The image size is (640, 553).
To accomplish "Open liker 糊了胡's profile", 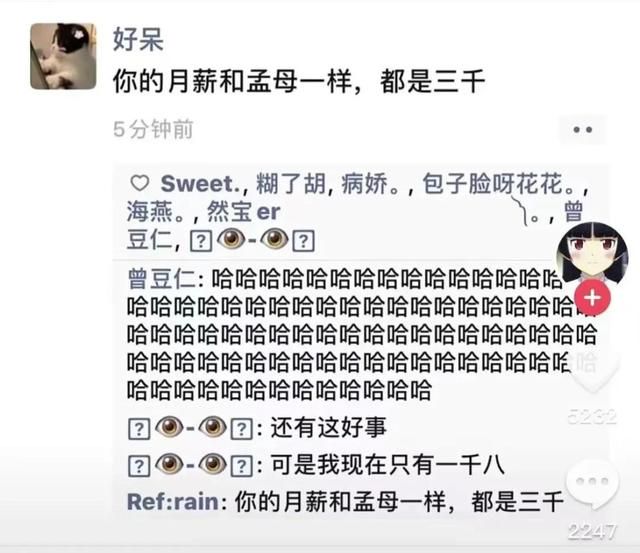I will click(x=291, y=184).
